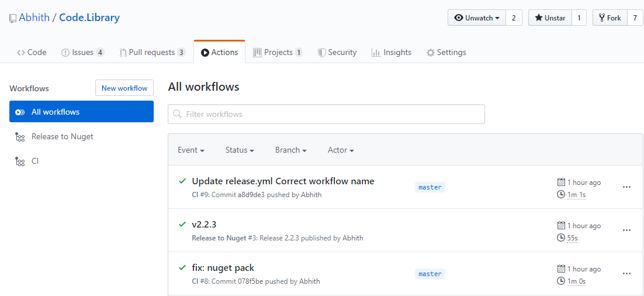
Task: Click the New workflow button
Action: pos(124,88)
